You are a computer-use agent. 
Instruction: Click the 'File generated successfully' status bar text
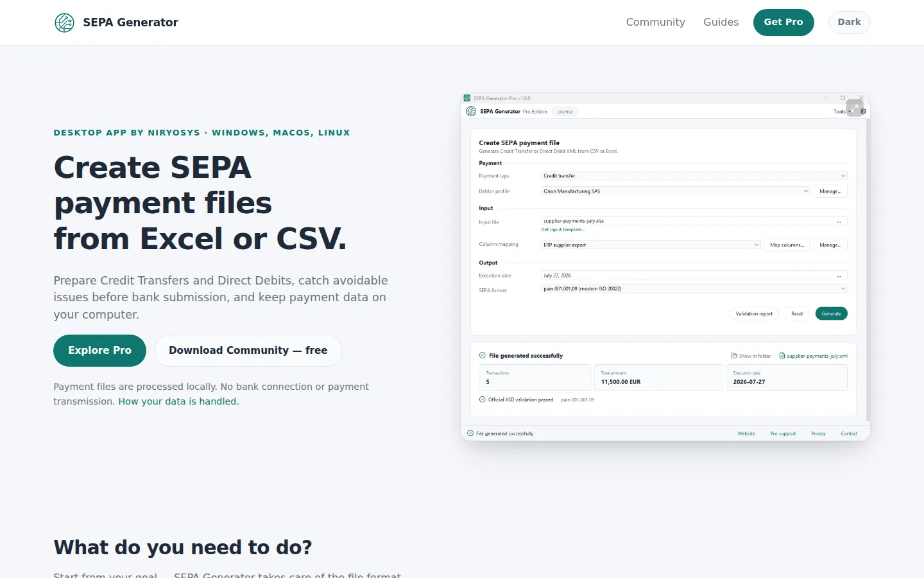pyautogui.click(x=504, y=433)
